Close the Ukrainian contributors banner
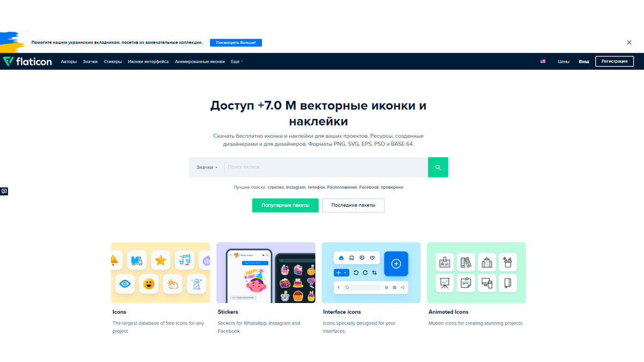The height and width of the screenshot is (362, 644). point(629,42)
